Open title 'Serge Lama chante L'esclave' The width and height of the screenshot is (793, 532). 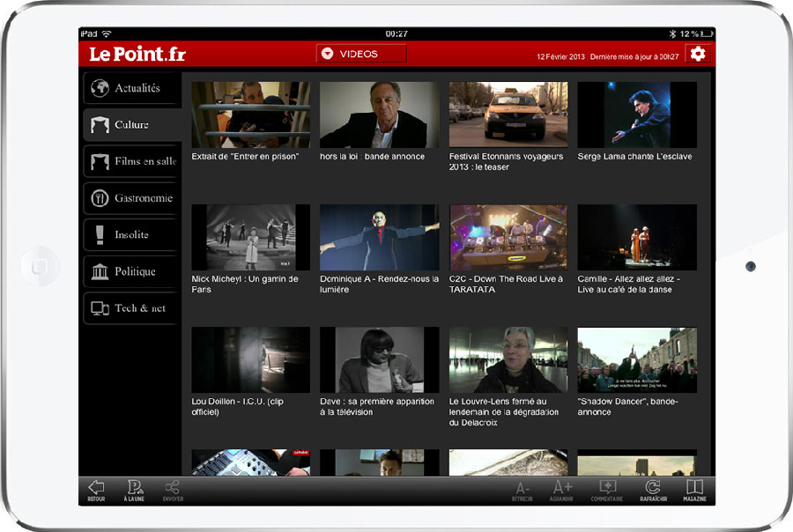tap(634, 157)
